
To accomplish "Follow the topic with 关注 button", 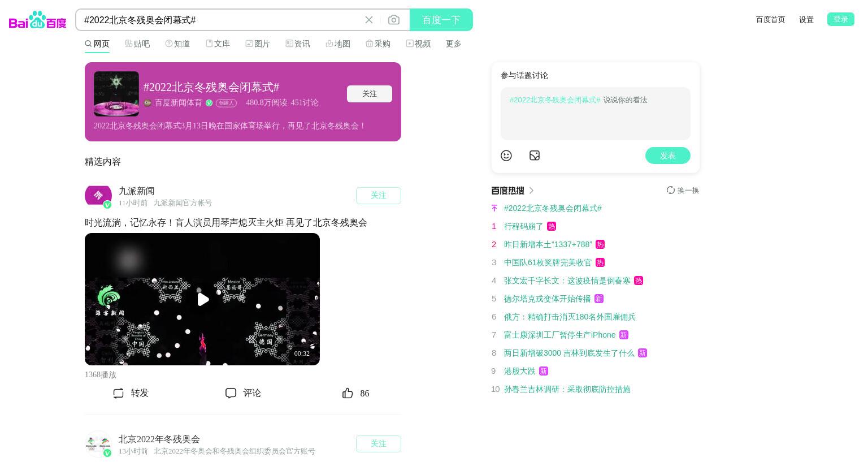I will tap(370, 94).
